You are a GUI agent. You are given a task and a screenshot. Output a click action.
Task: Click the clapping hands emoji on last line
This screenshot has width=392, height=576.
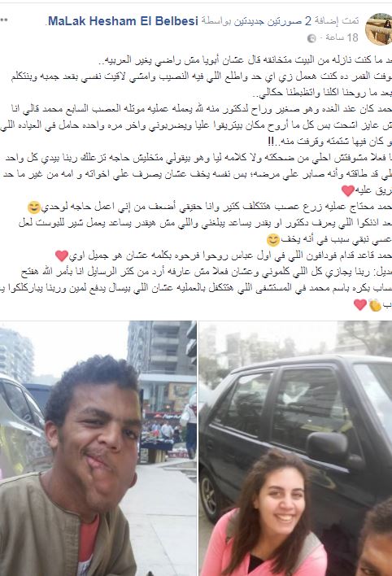tap(375, 304)
